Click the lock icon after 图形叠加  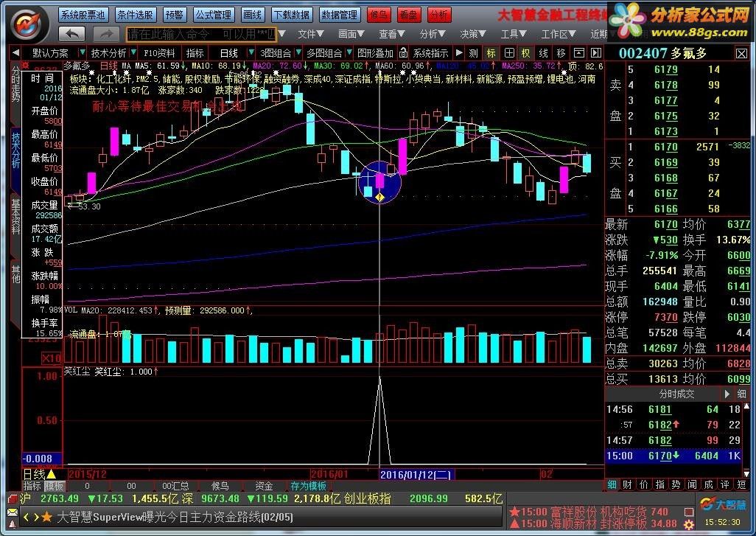403,52
